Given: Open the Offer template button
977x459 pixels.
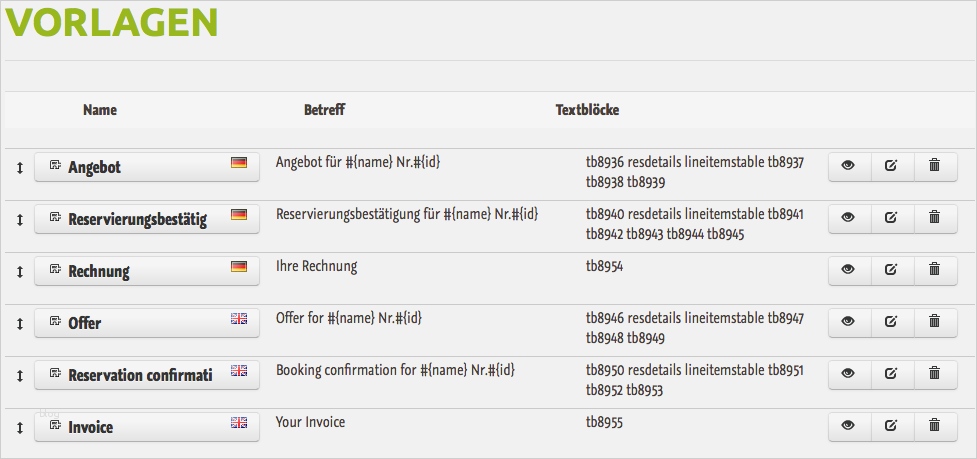Looking at the screenshot, I should [x=137, y=323].
